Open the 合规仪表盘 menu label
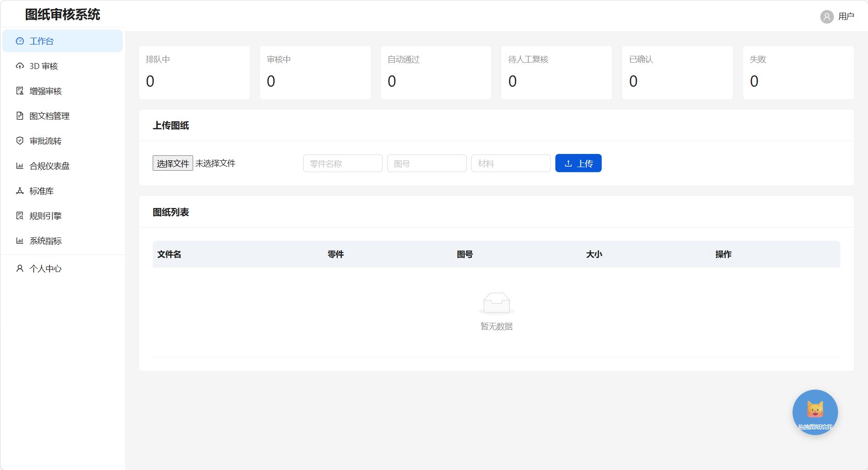Viewport: 868px width, 470px height. pos(50,166)
